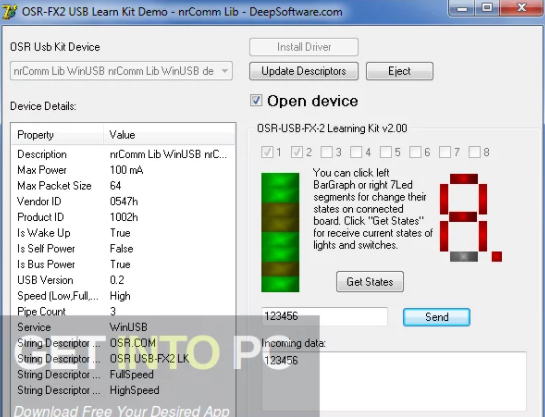Click the lower-right vertical 7-LED segment
This screenshot has height=417, width=545.
click(x=483, y=236)
